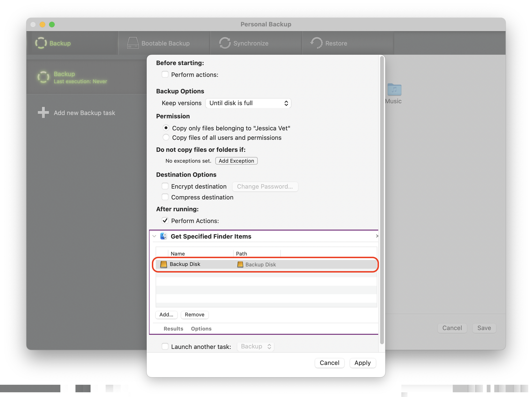The width and height of the screenshot is (532, 397).
Task: Click the Add Exception button
Action: pos(236,161)
